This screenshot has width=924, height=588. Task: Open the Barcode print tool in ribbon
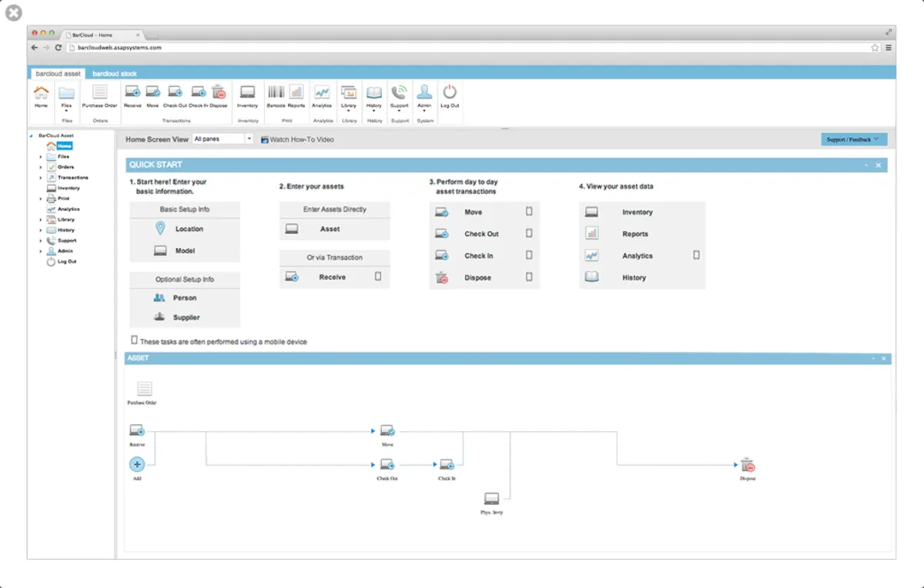pos(276,94)
